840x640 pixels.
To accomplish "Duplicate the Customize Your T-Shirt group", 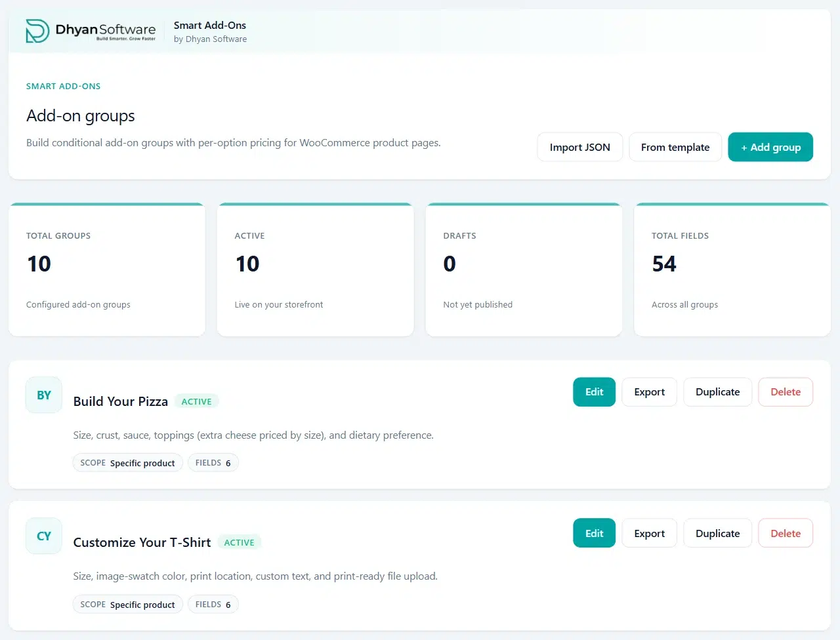I will (x=718, y=533).
